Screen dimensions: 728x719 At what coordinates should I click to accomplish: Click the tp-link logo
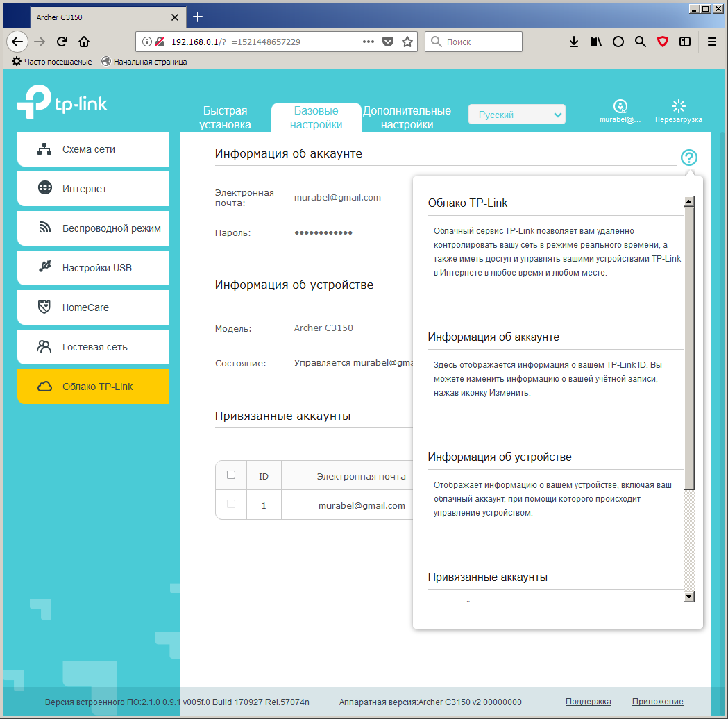(x=62, y=101)
